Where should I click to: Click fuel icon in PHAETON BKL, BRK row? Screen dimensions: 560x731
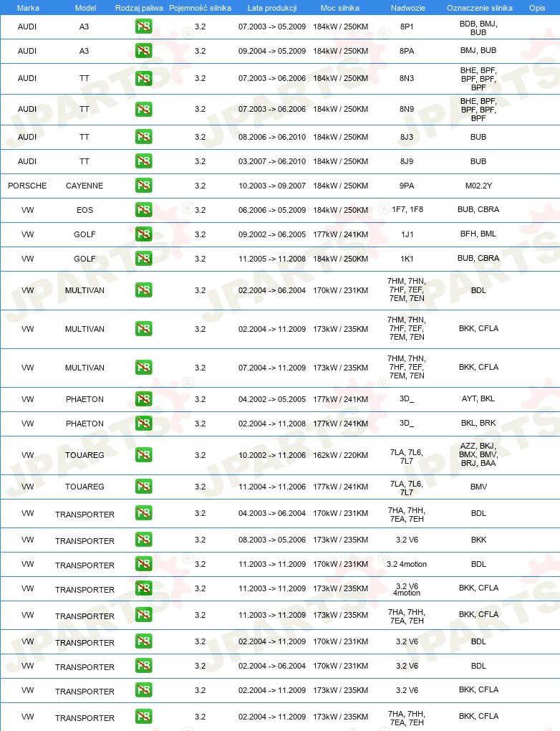click(x=143, y=424)
